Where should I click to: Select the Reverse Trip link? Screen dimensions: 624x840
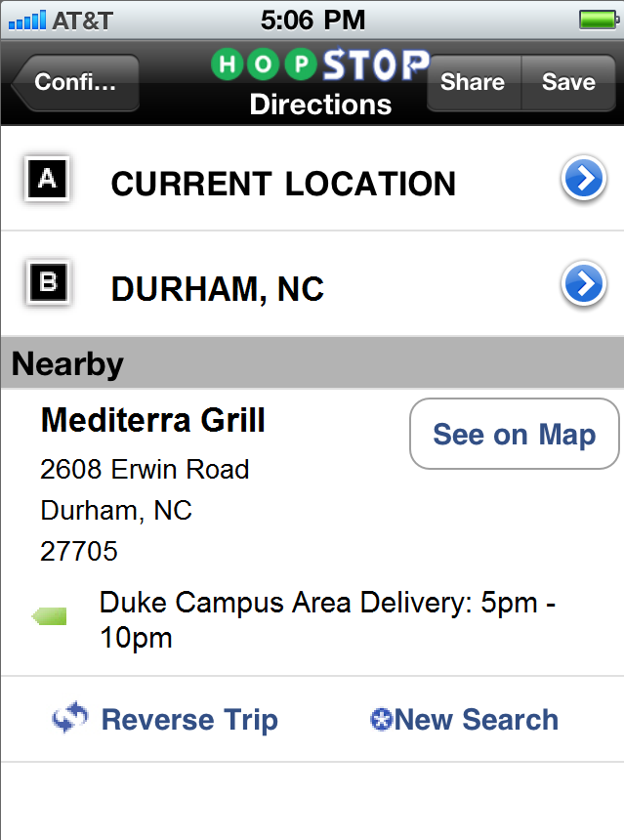tap(189, 721)
